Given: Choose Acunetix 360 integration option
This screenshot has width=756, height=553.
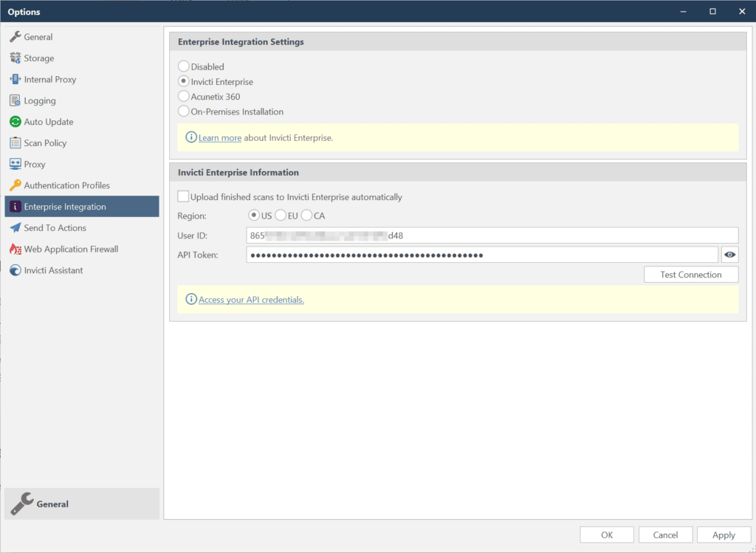Looking at the screenshot, I should pos(183,97).
